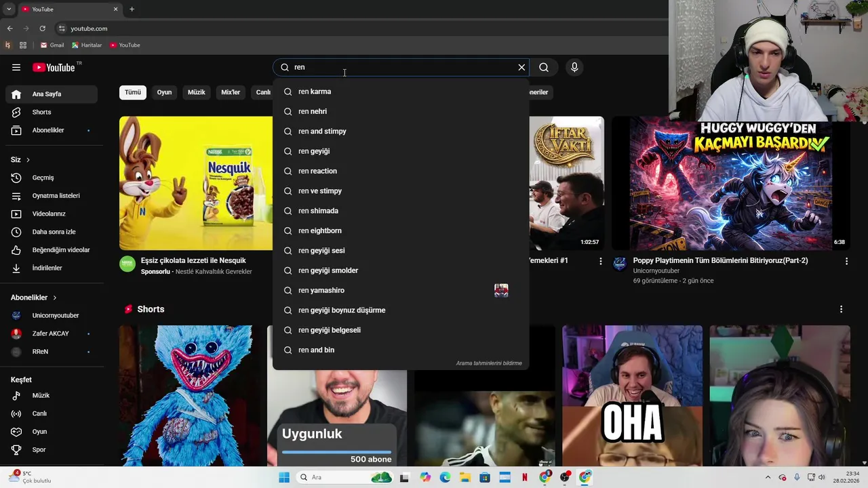868x488 pixels.
Task: Select suggestion 'ren eightborn'
Action: 401,230
